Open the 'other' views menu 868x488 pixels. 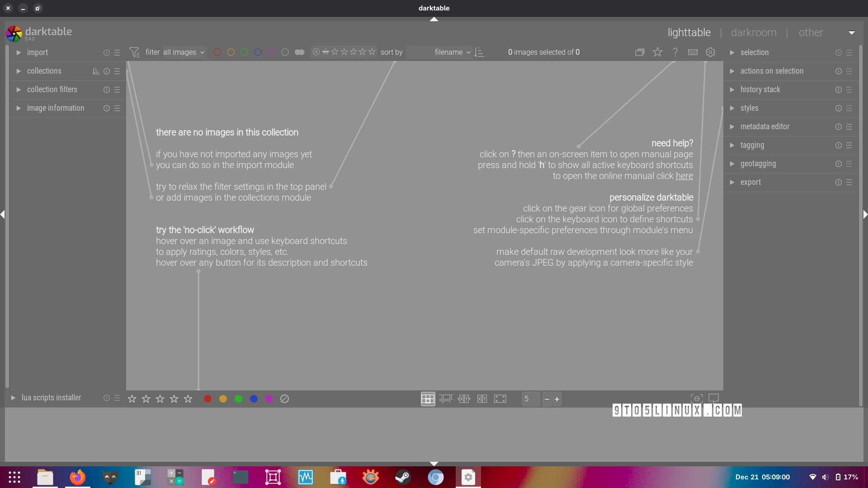coord(810,32)
